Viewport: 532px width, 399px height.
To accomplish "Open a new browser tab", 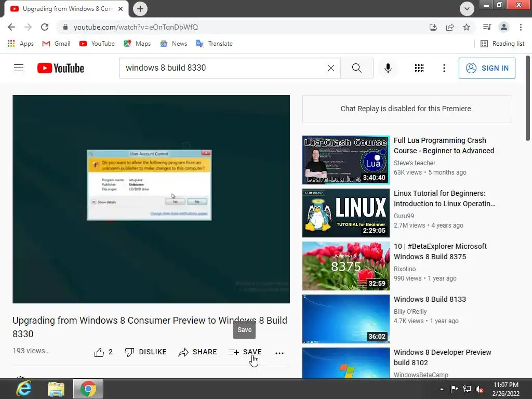I will (x=140, y=9).
